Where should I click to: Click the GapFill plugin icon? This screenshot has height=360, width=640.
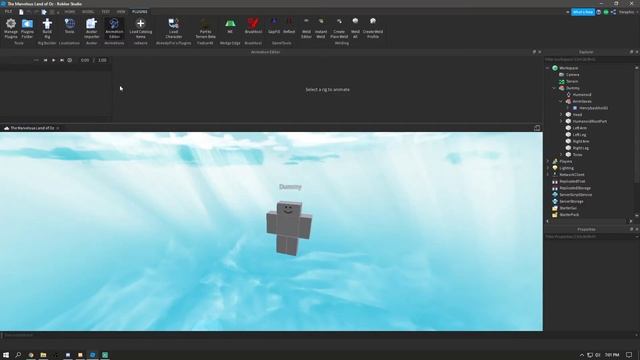click(274, 26)
